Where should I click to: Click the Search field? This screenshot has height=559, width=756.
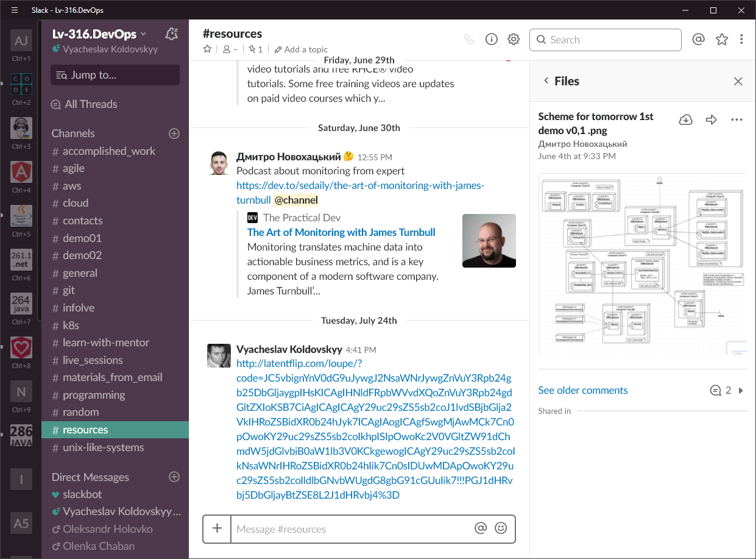[x=606, y=40]
